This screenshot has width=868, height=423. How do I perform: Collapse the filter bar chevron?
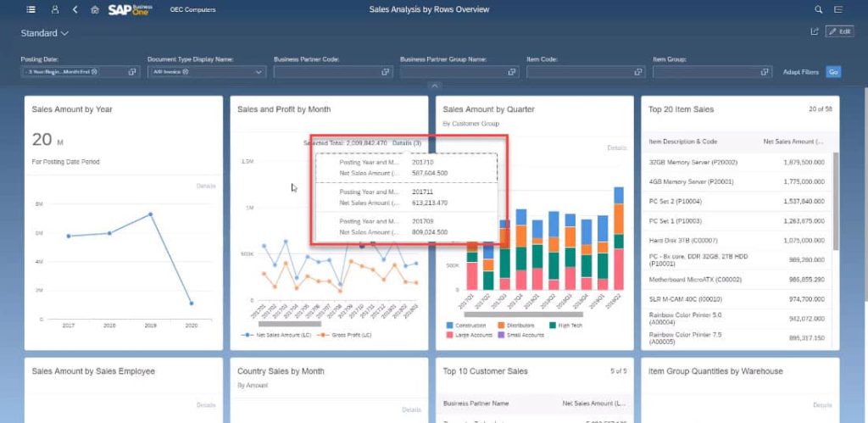pyautogui.click(x=435, y=86)
